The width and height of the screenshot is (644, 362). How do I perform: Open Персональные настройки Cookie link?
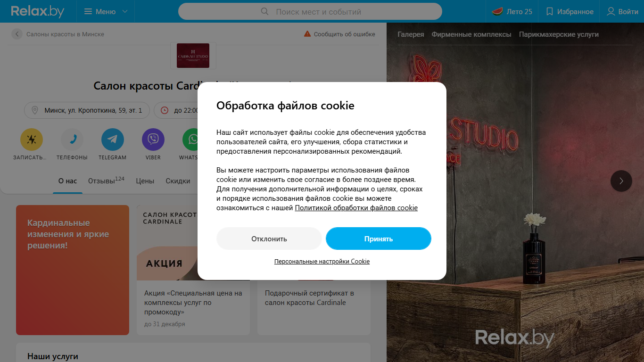click(x=322, y=261)
